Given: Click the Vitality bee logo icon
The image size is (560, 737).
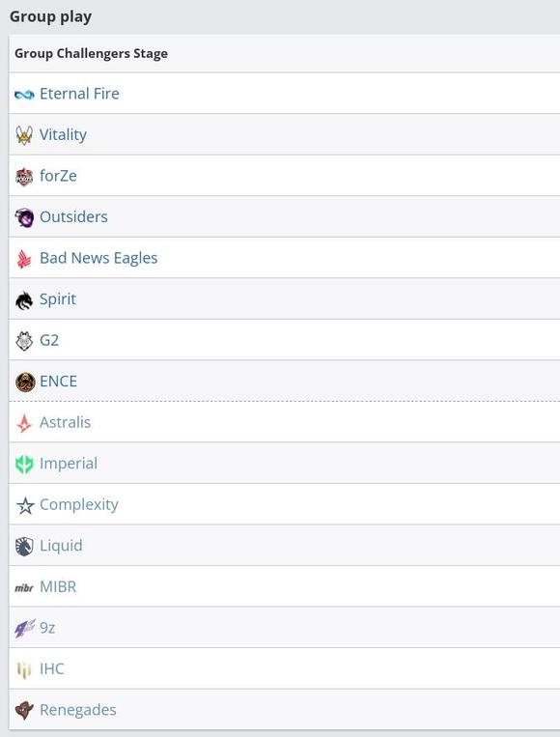Looking at the screenshot, I should pyautogui.click(x=24, y=135).
